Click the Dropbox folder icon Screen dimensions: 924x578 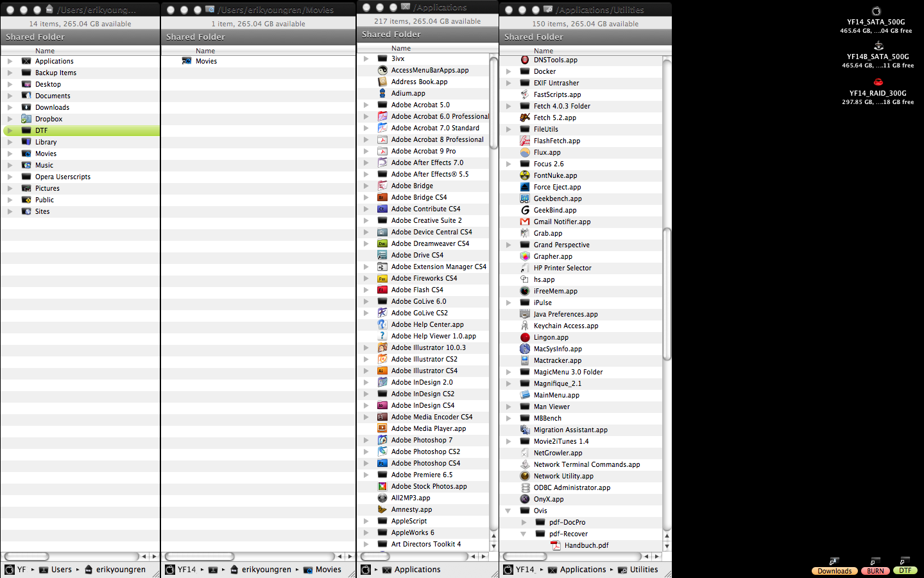26,119
